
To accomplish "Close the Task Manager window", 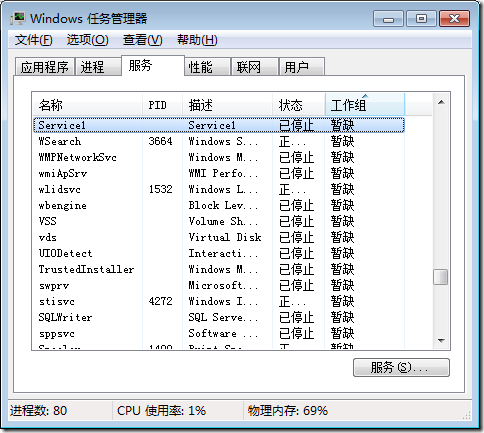I will pos(455,18).
